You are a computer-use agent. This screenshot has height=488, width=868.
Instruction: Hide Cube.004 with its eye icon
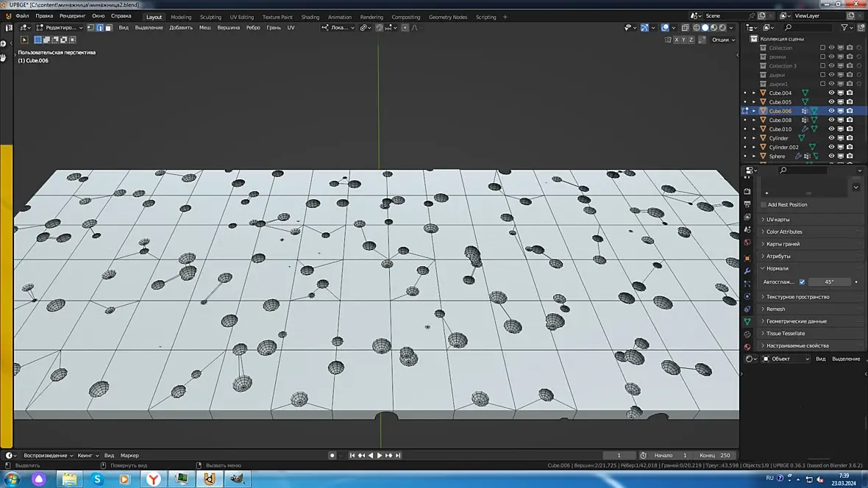[831, 93]
